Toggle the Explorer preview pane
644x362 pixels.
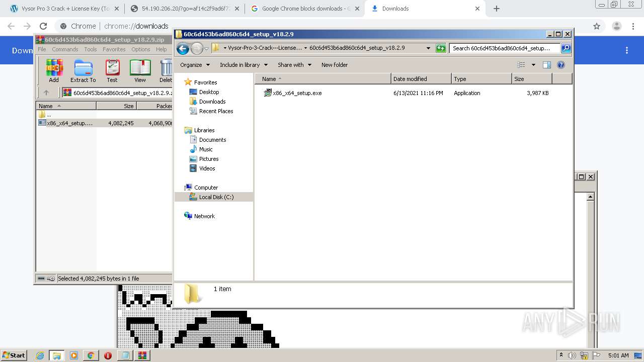pyautogui.click(x=547, y=65)
